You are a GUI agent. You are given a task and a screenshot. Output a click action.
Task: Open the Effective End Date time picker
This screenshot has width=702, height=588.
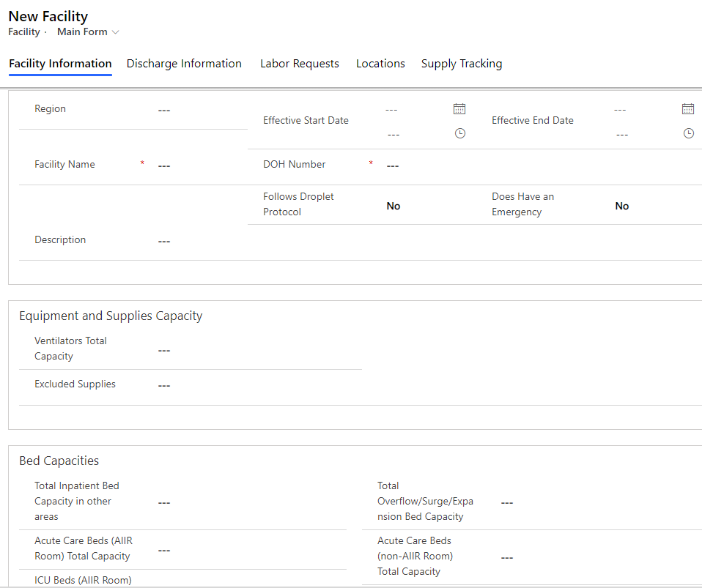689,133
